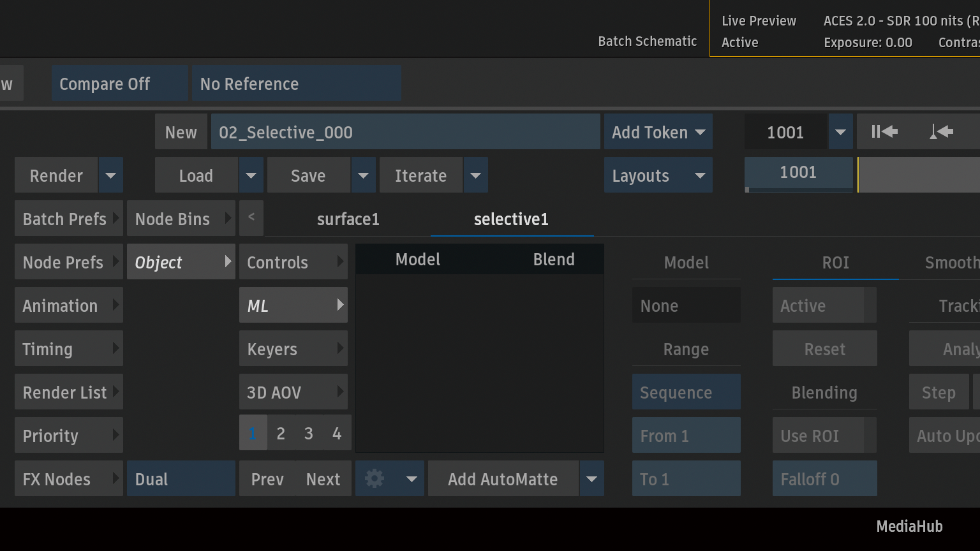This screenshot has width=980, height=551.
Task: Open the Render dropdown arrow
Action: 110,175
